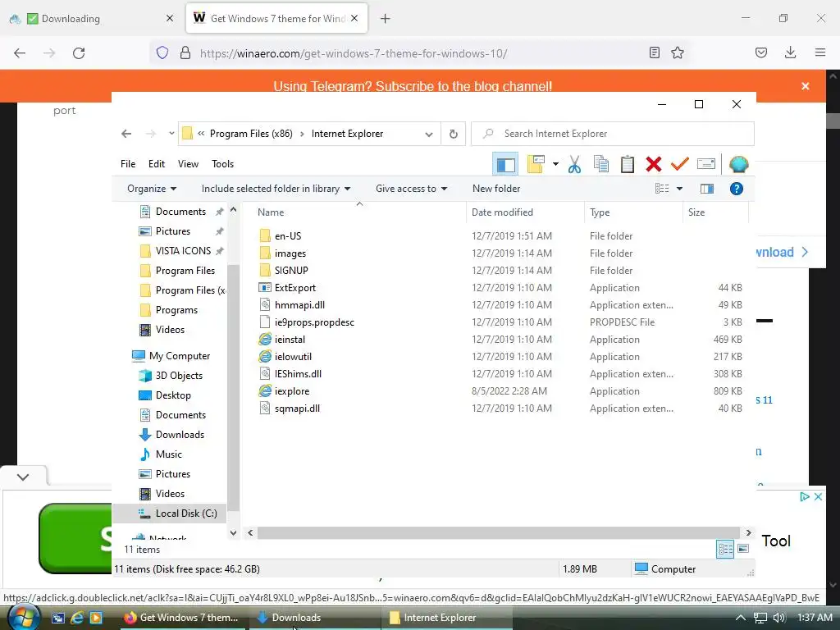Open VISTA ICONS in the navigation pane
The image size is (840, 630).
[183, 251]
